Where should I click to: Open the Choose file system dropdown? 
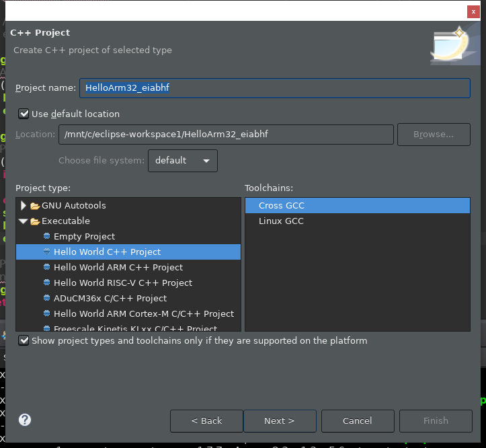tap(182, 161)
